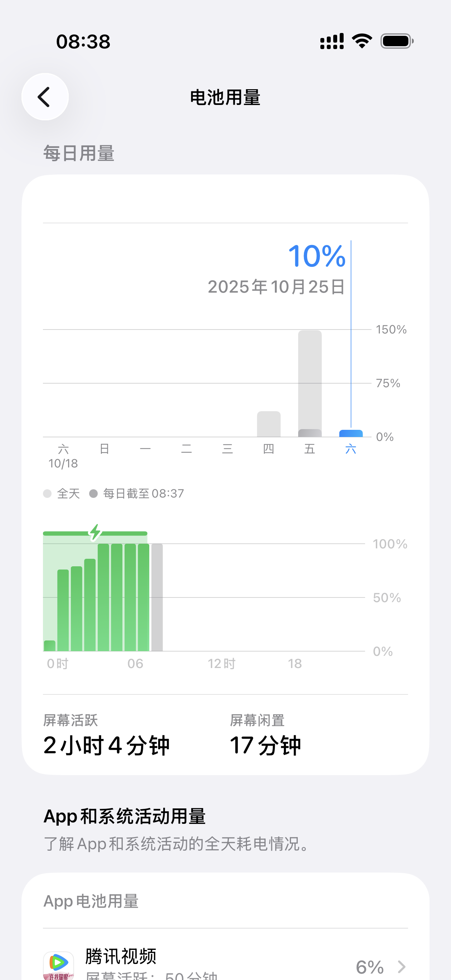The image size is (451, 980).
Task: Select the Friday (五) usage bar
Action: tap(310, 384)
